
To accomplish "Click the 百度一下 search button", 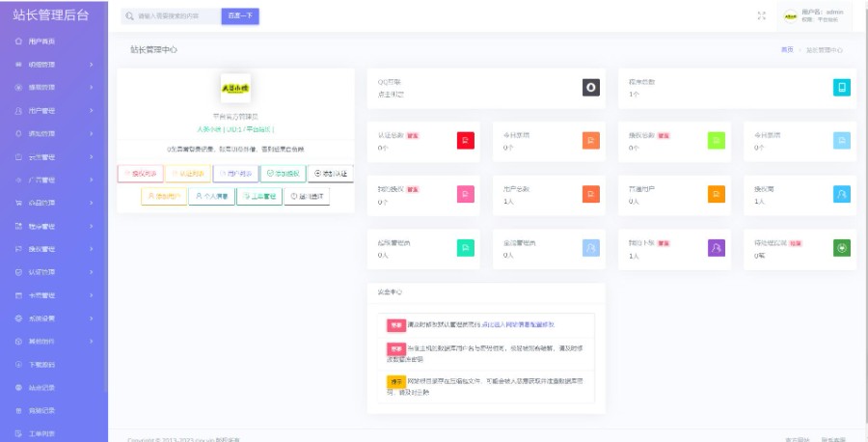I will tap(240, 16).
